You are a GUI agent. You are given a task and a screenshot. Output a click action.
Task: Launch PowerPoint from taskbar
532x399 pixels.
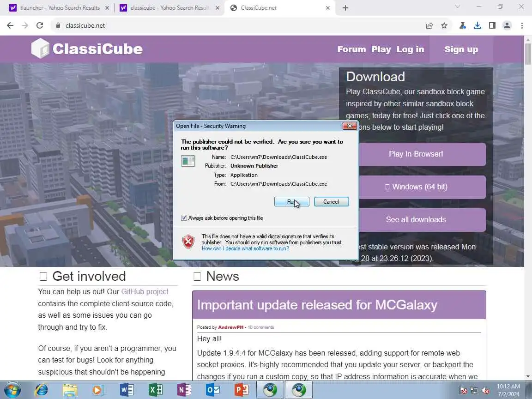(242, 390)
